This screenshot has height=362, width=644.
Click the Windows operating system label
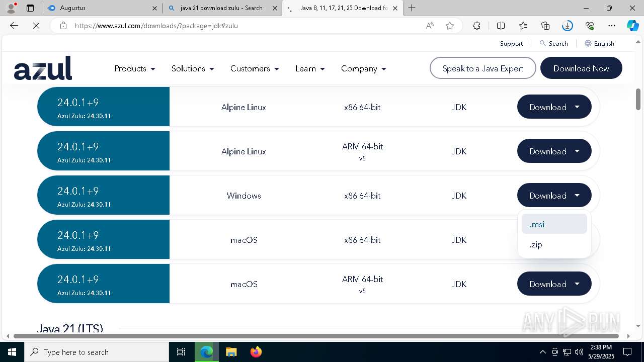244,196
